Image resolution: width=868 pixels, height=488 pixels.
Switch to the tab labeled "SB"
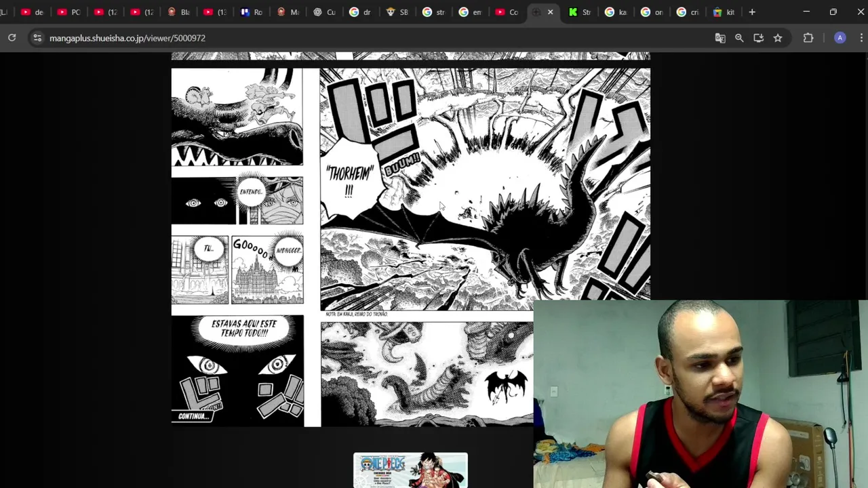[397, 12]
